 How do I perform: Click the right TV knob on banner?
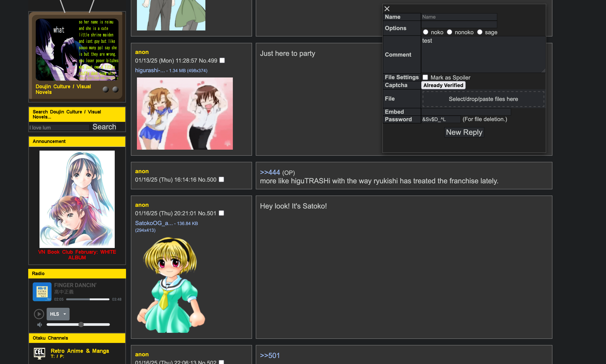(x=115, y=89)
